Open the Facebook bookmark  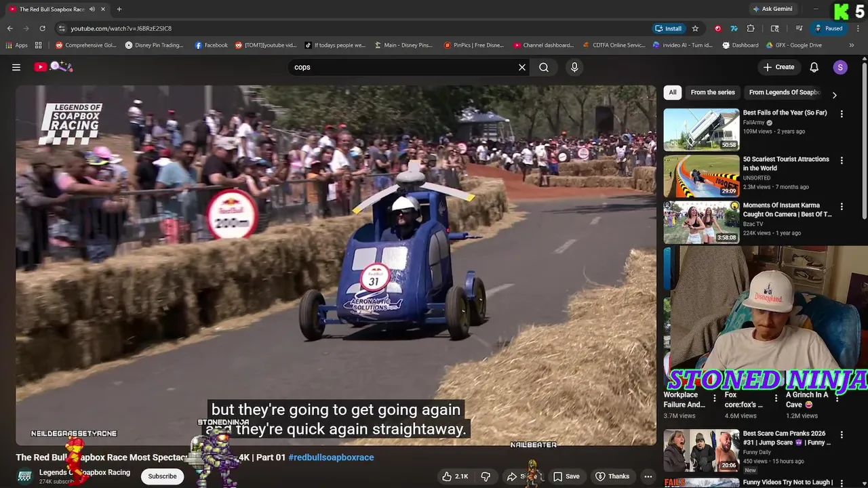211,45
